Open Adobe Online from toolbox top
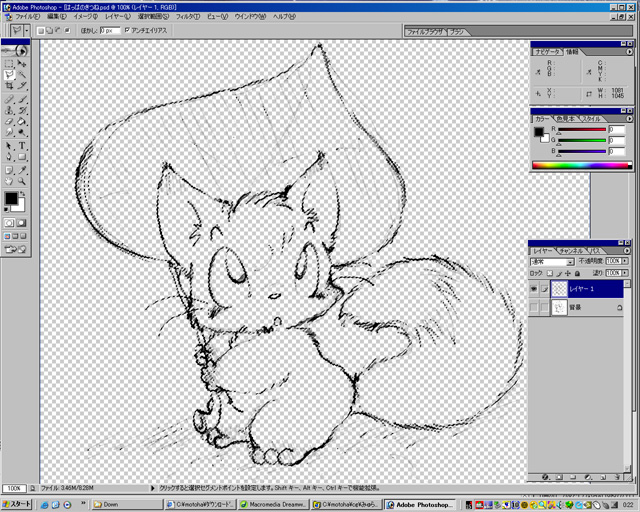Image resolution: width=640 pixels, height=512 pixels. tap(15, 51)
